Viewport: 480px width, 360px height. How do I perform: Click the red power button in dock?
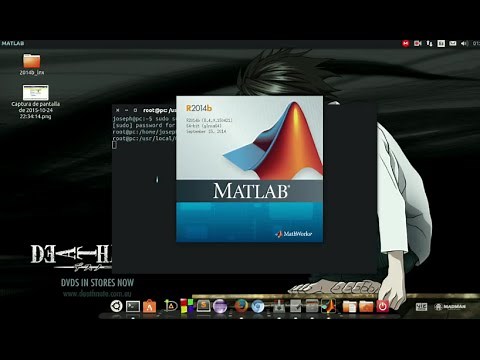pos(382,306)
